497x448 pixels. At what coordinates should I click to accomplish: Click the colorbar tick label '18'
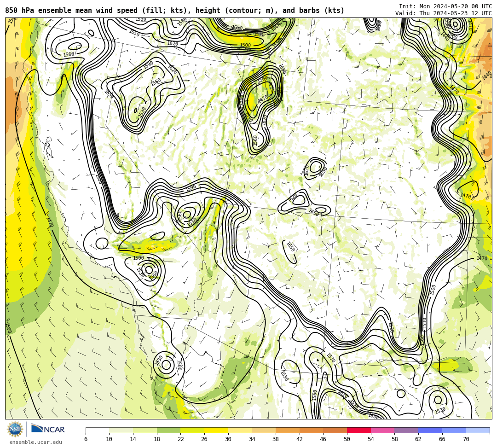tap(157, 439)
